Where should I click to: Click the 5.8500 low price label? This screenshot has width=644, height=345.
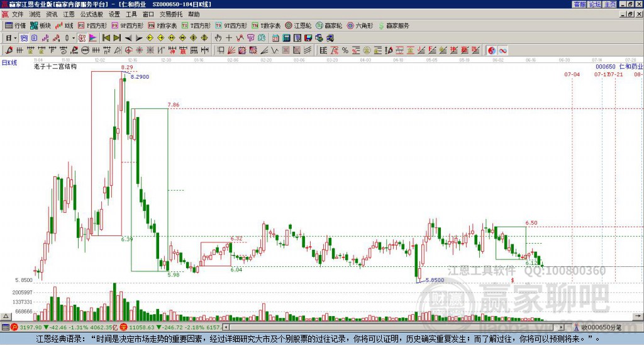point(435,280)
